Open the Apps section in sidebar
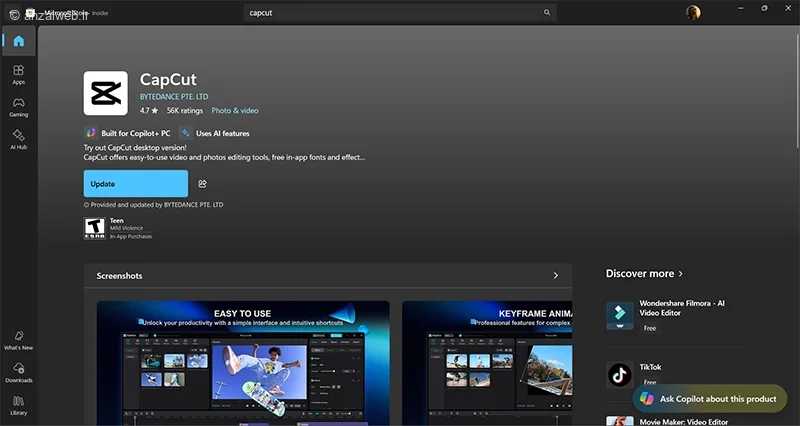The height and width of the screenshot is (426, 800). pyautogui.click(x=18, y=74)
